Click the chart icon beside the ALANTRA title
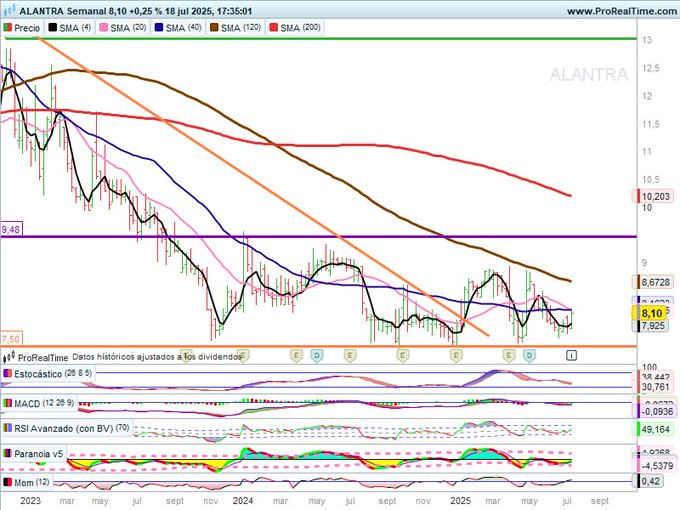 (x=10, y=10)
